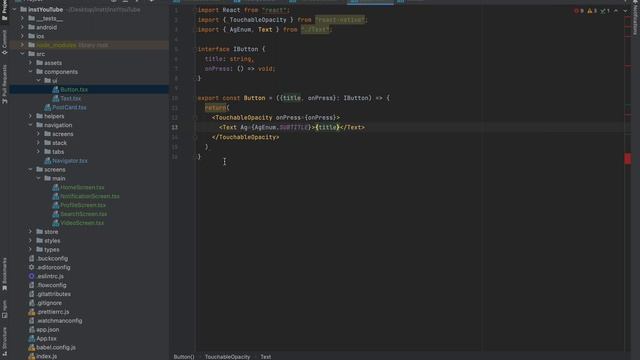Select TouchableOpacity in the breadcrumb bar
640x360 pixels.
(227, 357)
